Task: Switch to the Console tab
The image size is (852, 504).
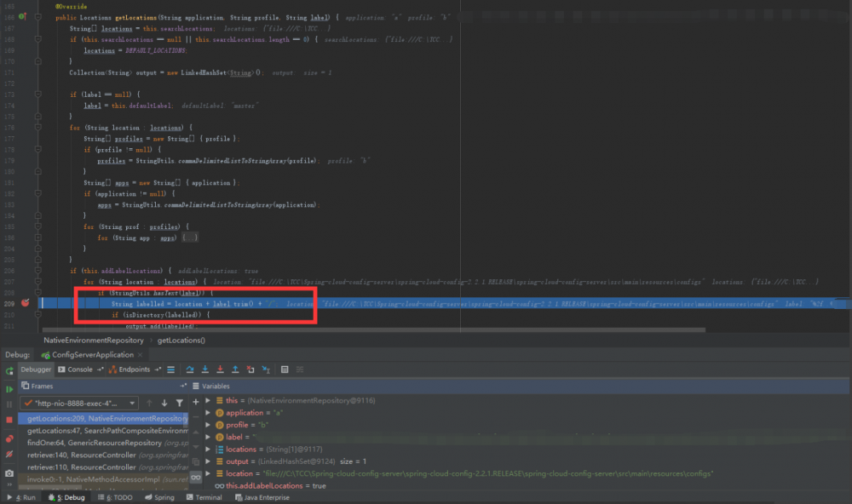Action: click(x=81, y=369)
